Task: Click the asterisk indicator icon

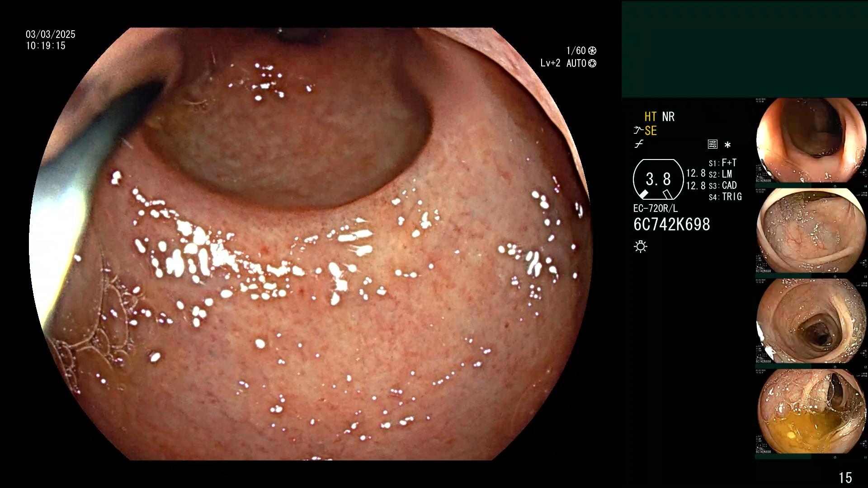Action: [727, 145]
